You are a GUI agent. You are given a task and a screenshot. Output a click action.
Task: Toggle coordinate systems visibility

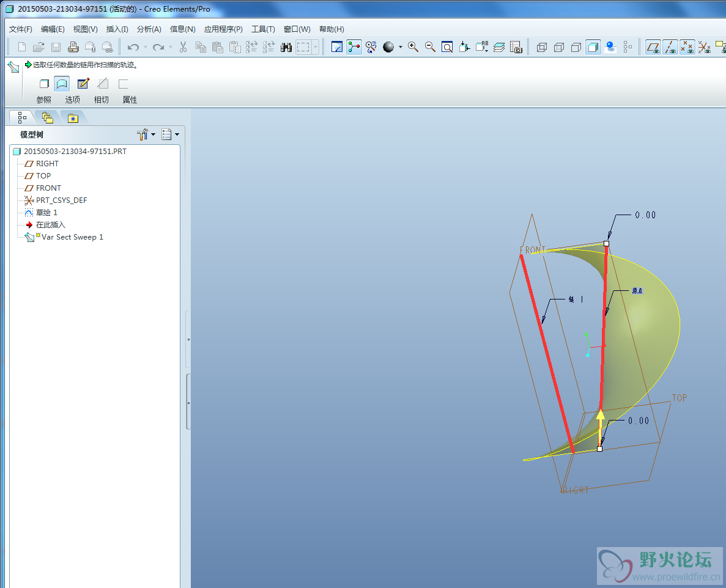tap(705, 46)
